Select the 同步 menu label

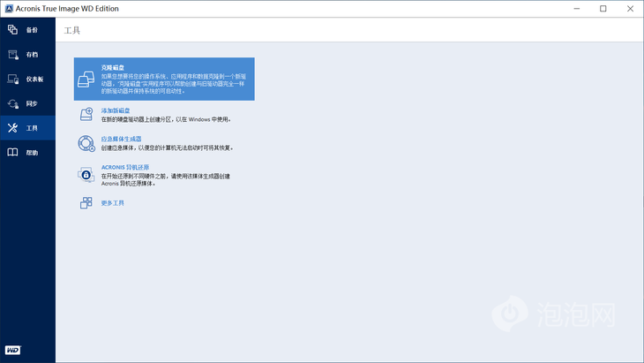click(32, 103)
